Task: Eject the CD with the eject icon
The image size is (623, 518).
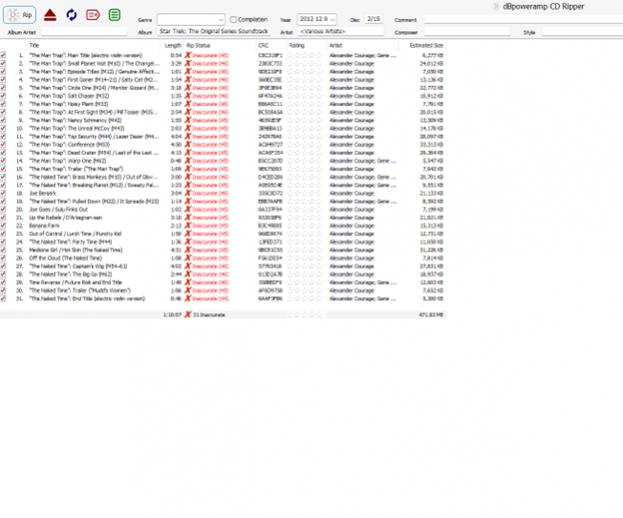Action: pyautogui.click(x=50, y=15)
